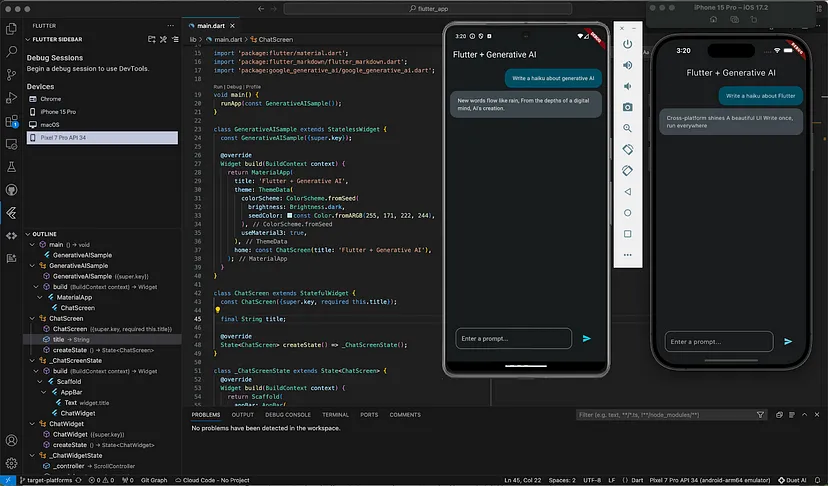This screenshot has width=828, height=486.
Task: Collapse OUTLINE section
Action: pos(28,234)
